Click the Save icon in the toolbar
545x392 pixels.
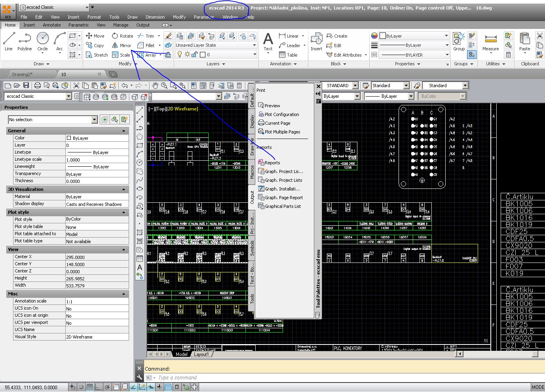pos(26,85)
